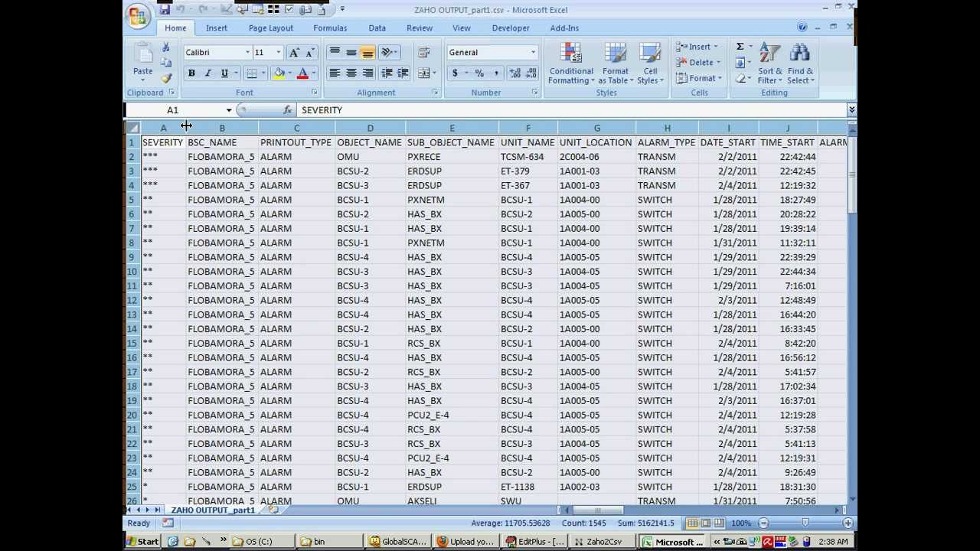This screenshot has height=551, width=980.
Task: Switch to the Data tab
Action: coord(377,28)
